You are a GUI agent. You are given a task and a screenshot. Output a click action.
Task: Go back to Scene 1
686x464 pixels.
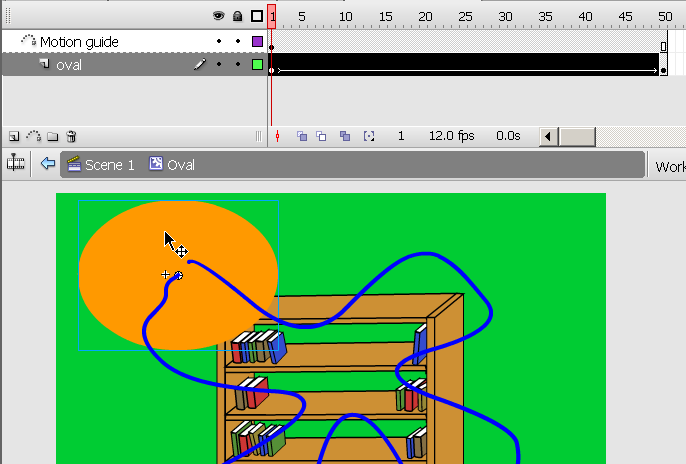[101, 164]
